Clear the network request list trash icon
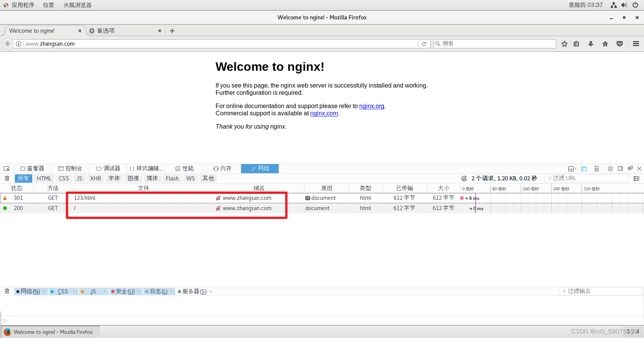The width and height of the screenshot is (644, 338). pyautogui.click(x=7, y=178)
